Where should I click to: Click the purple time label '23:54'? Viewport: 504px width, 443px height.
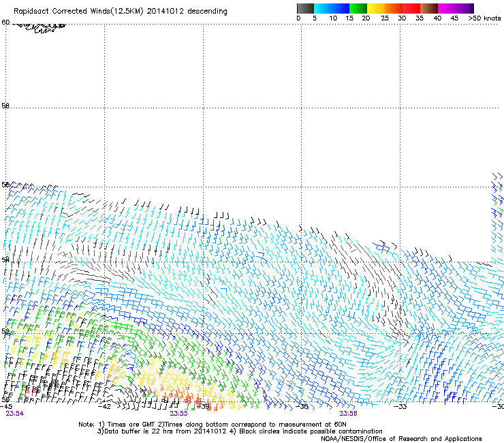click(15, 414)
